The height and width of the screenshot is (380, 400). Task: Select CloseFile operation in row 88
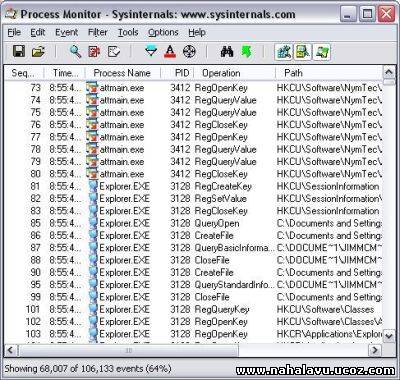(212, 261)
